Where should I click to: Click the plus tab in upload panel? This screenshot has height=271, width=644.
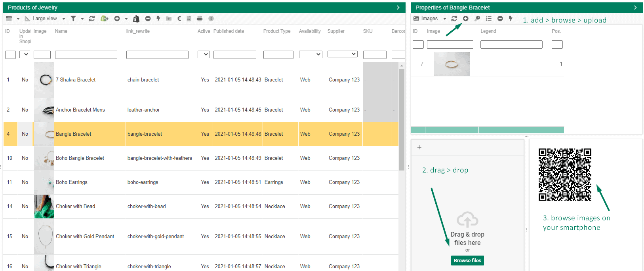point(419,147)
